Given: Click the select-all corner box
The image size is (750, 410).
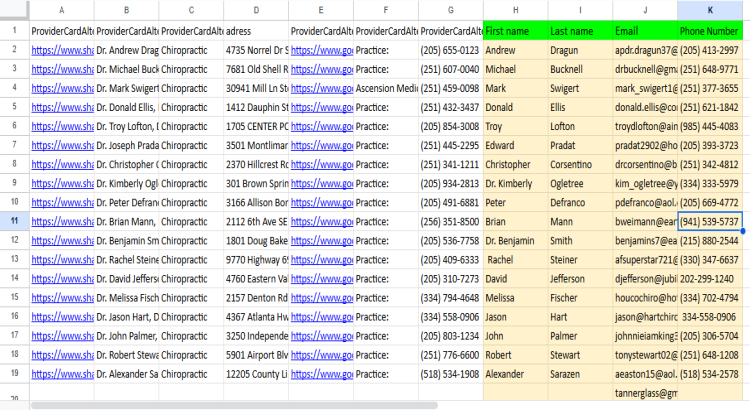Looking at the screenshot, I should 14,10.
